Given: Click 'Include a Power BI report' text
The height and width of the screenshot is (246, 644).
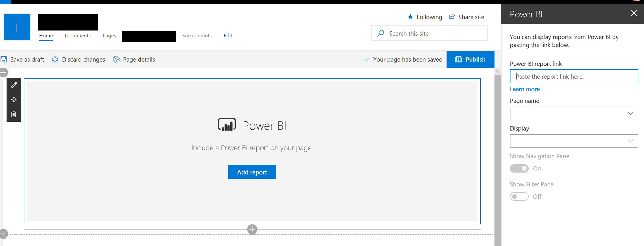Looking at the screenshot, I should pyautogui.click(x=252, y=148).
